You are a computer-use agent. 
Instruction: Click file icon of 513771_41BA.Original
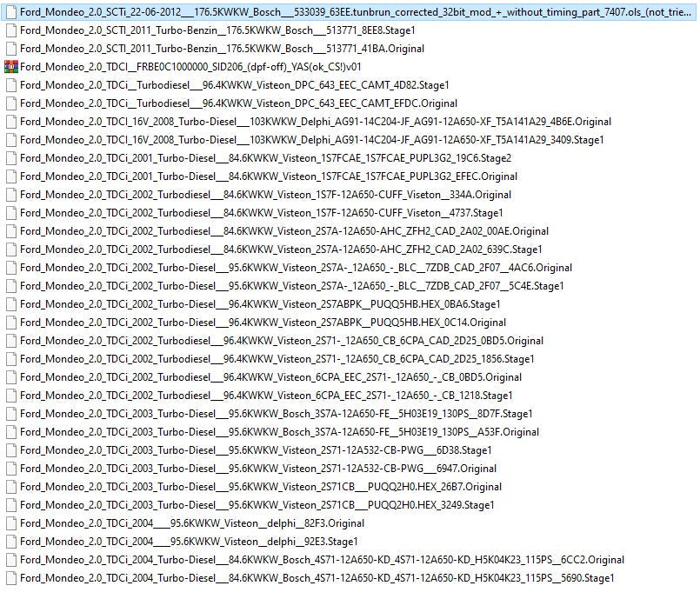coord(10,48)
